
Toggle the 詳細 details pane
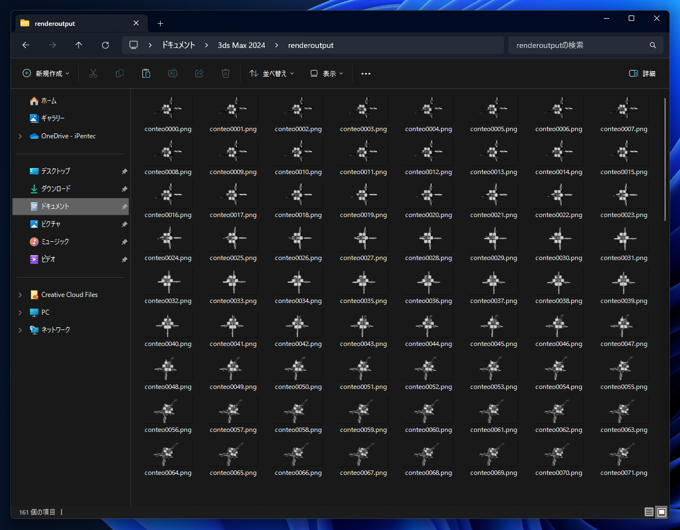pyautogui.click(x=642, y=74)
